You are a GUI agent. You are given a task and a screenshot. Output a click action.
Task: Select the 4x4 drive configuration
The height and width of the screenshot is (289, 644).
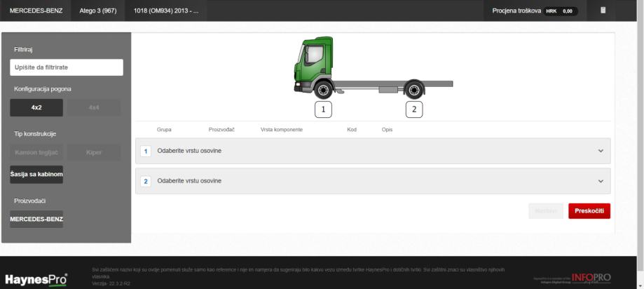point(94,108)
